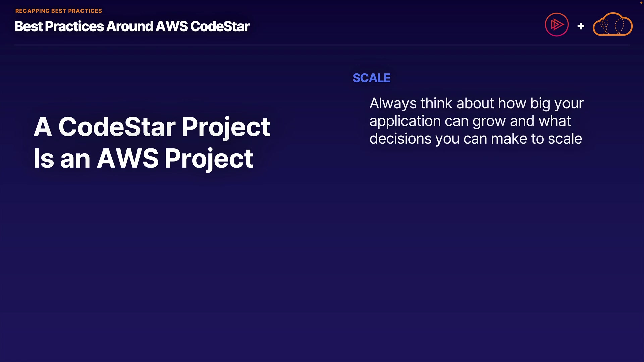Viewport: 644px width, 362px height.
Task: Click the large A CodeStar Project headline line
Action: point(152,127)
